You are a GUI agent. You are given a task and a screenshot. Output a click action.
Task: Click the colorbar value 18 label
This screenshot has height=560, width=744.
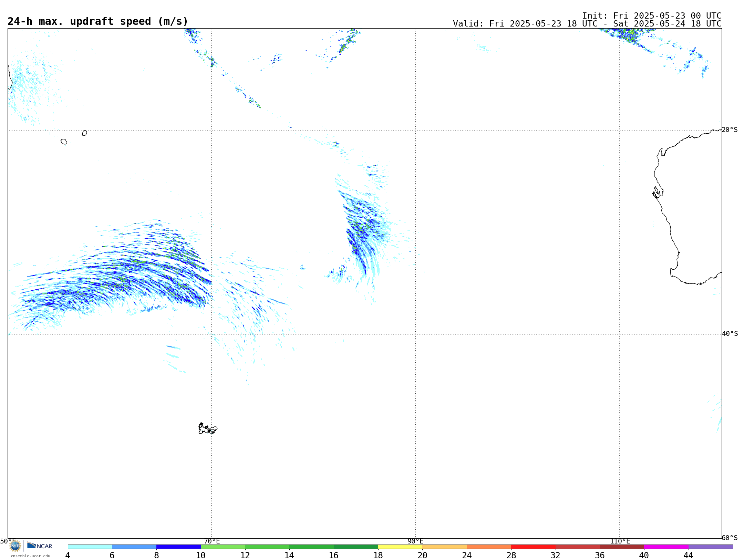click(x=378, y=555)
